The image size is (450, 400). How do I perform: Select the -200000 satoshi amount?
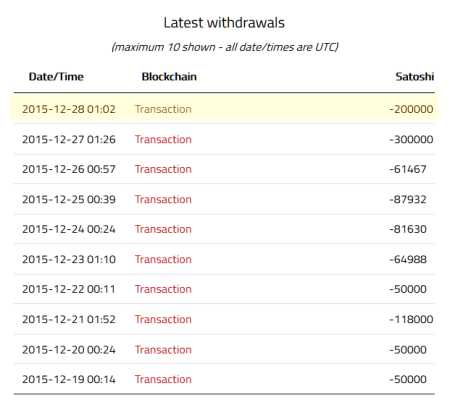click(x=411, y=109)
